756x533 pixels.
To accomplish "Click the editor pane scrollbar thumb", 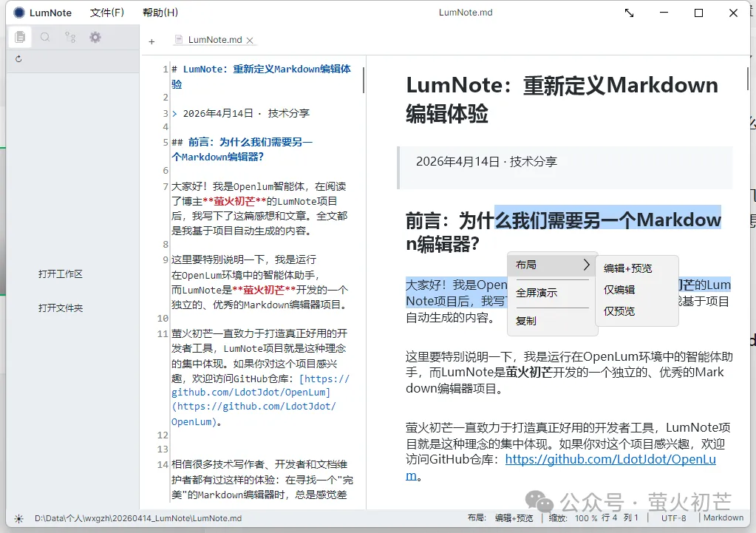I will 363,80.
